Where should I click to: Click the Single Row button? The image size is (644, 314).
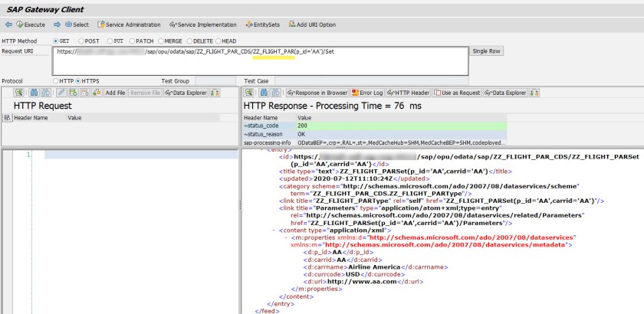(487, 51)
